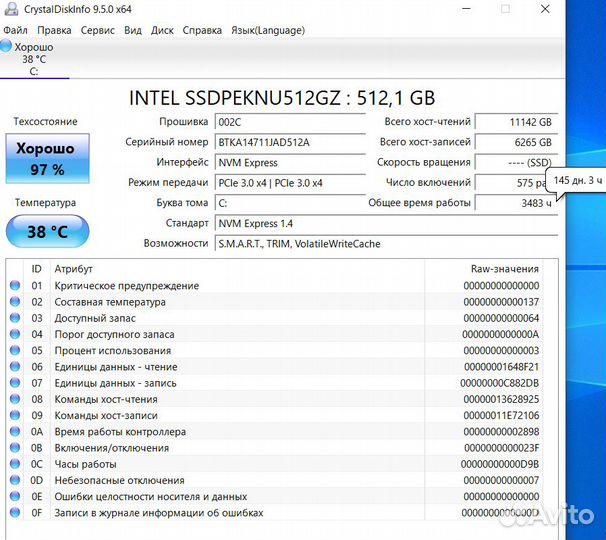Click the Буква тома field showing C:
This screenshot has height=540, width=606.
290,203
